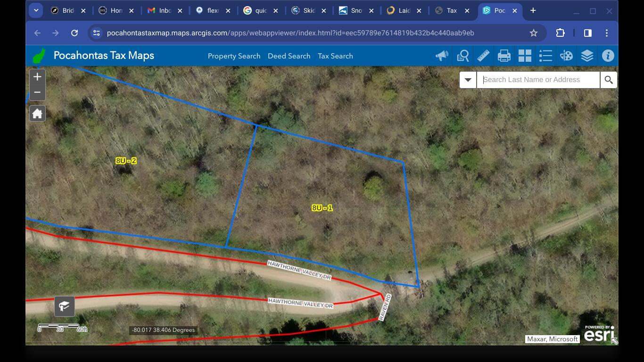Open the legend list widget
The height and width of the screenshot is (362, 644).
[x=545, y=56]
